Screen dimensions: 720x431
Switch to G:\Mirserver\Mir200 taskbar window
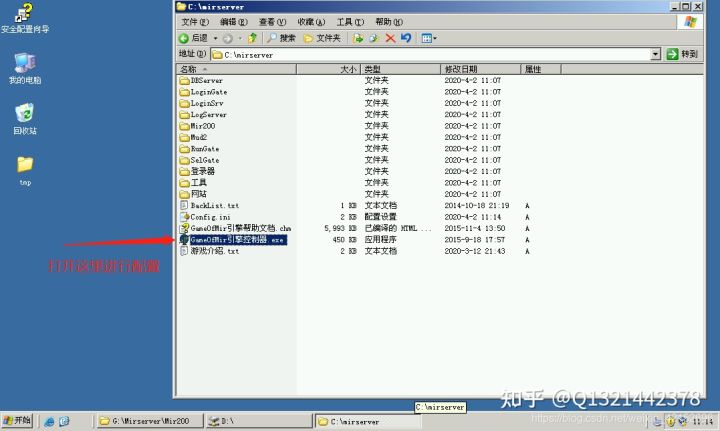(148, 422)
